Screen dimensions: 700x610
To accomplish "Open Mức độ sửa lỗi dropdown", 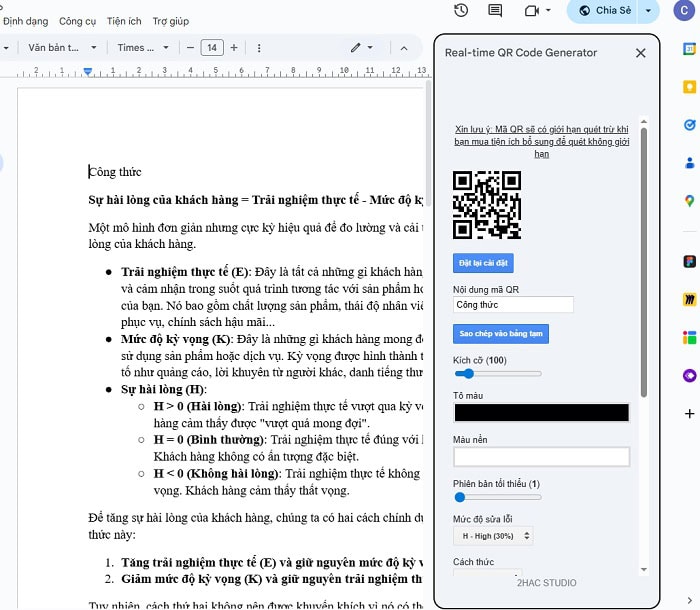I will click(x=493, y=536).
